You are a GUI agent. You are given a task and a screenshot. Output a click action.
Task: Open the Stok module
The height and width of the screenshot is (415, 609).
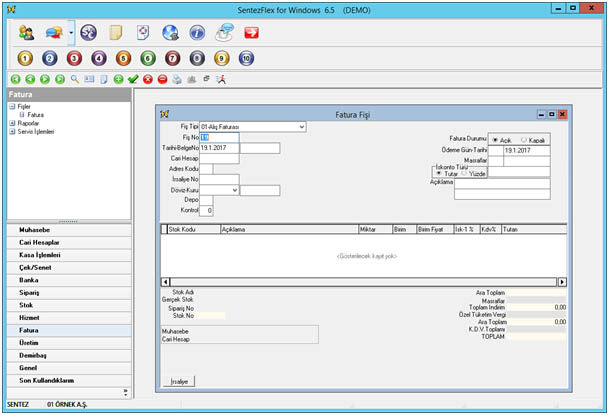point(69,305)
